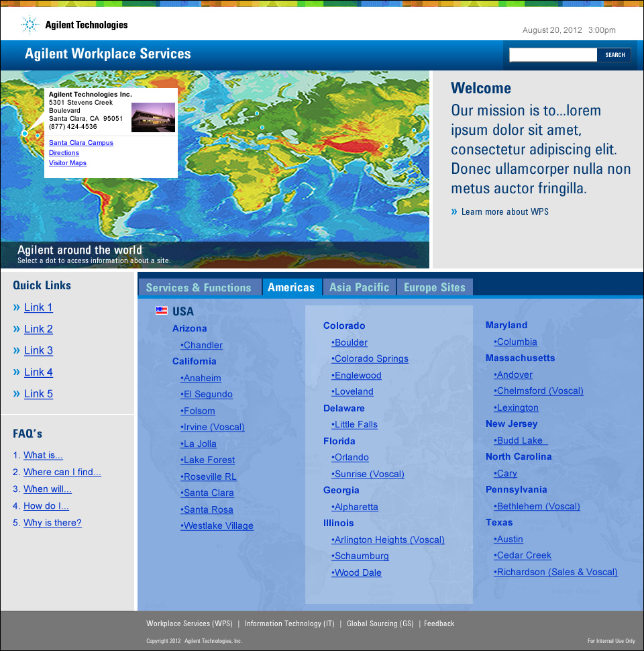Viewport: 644px width, 651px height.
Task: Open the Orlando site link
Action: [350, 457]
